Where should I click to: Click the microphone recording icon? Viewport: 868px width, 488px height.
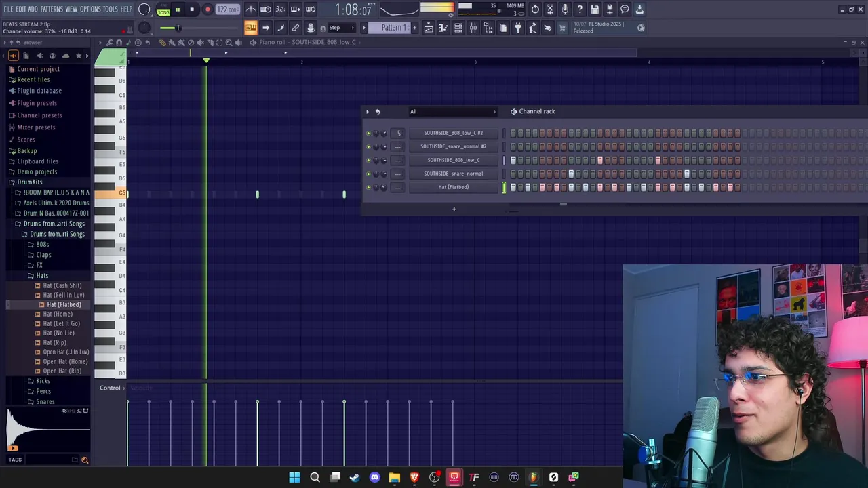565,9
